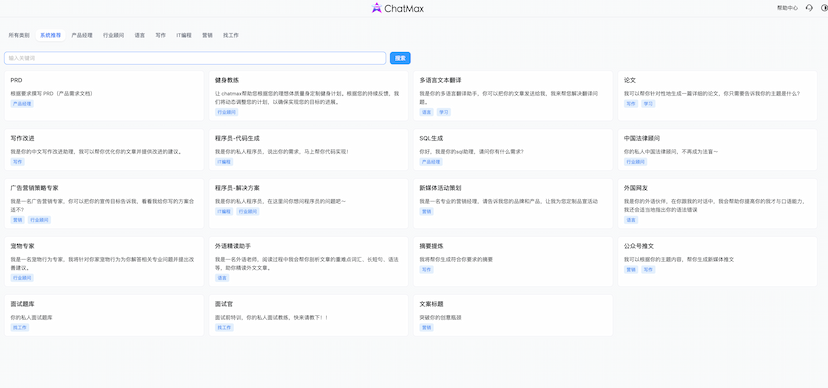
Task: Open the 语言 category tab
Action: (x=139, y=35)
